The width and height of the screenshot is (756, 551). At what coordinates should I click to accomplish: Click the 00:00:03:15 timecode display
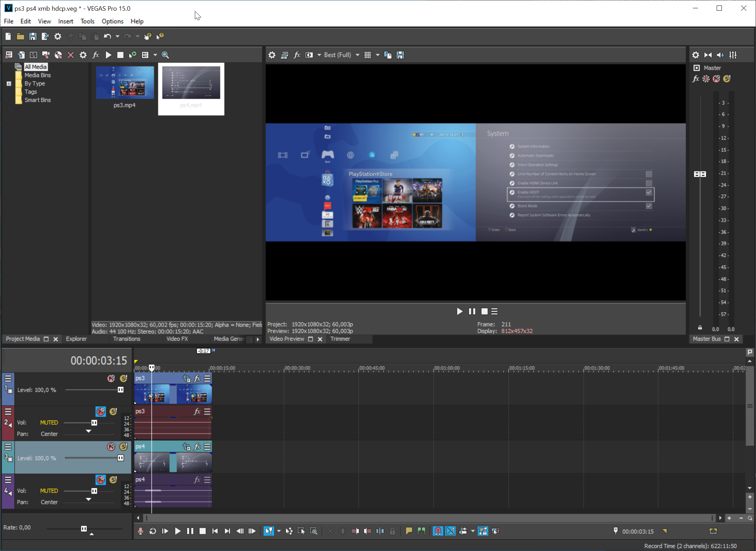(x=99, y=360)
